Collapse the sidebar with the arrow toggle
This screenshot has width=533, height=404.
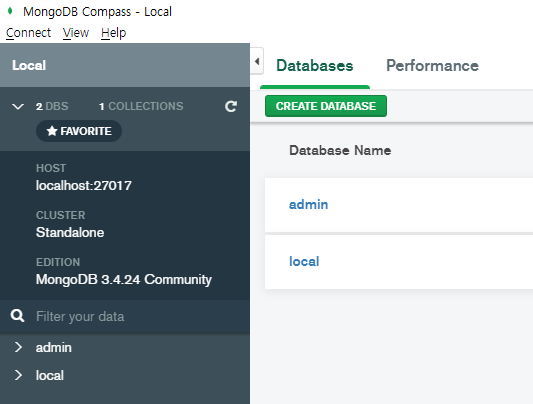point(257,62)
